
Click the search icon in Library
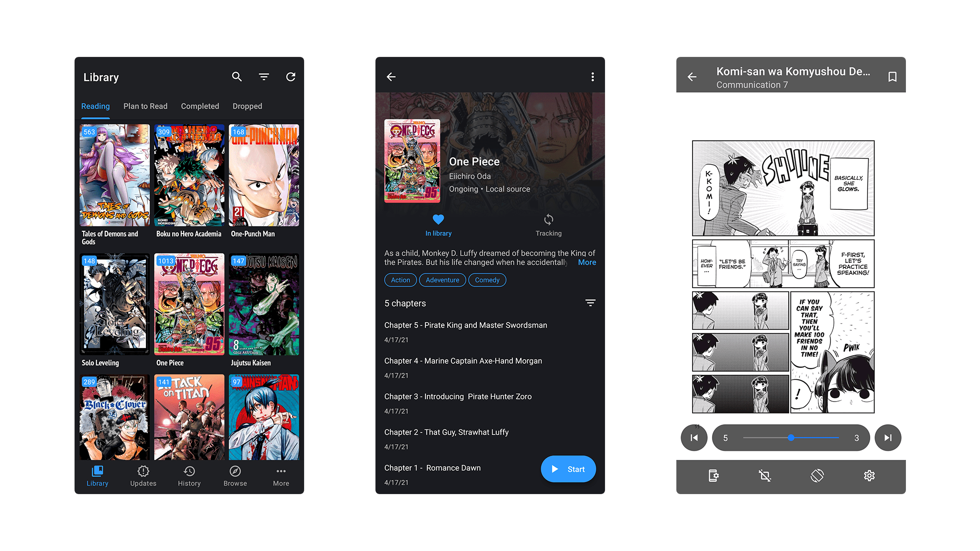pos(237,77)
